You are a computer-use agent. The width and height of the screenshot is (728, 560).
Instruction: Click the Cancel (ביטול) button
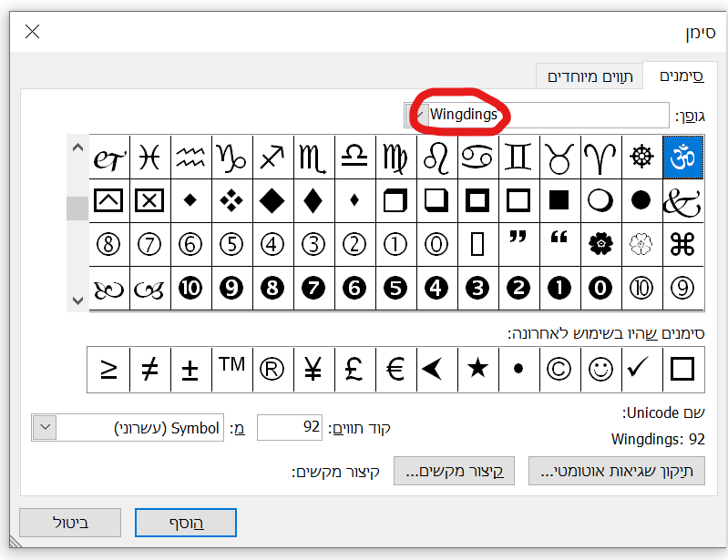point(71,523)
